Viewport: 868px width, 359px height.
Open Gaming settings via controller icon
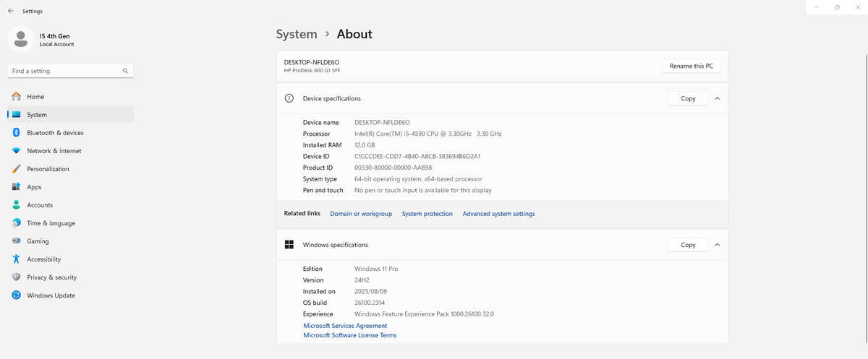pos(16,241)
